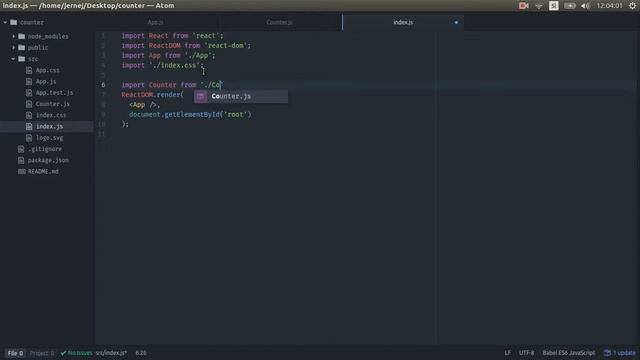The width and height of the screenshot is (640, 360).
Task: Open .gitignore file
Action: coord(44,149)
